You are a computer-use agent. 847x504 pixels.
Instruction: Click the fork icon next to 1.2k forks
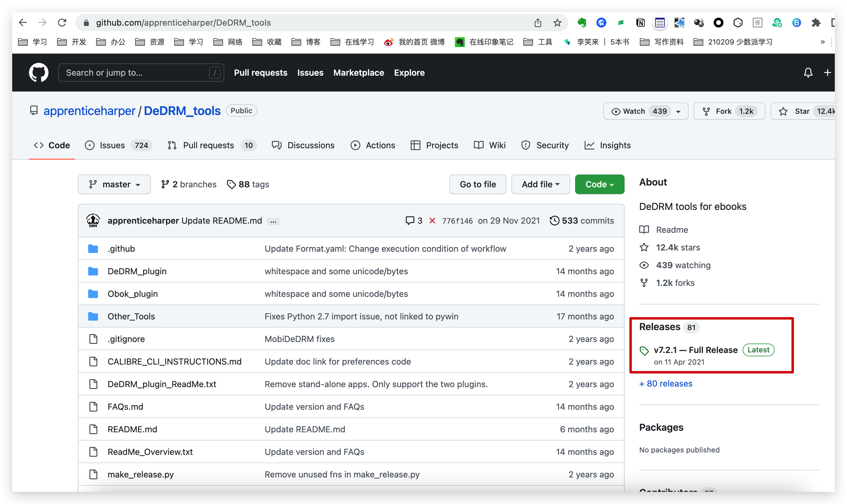point(644,283)
